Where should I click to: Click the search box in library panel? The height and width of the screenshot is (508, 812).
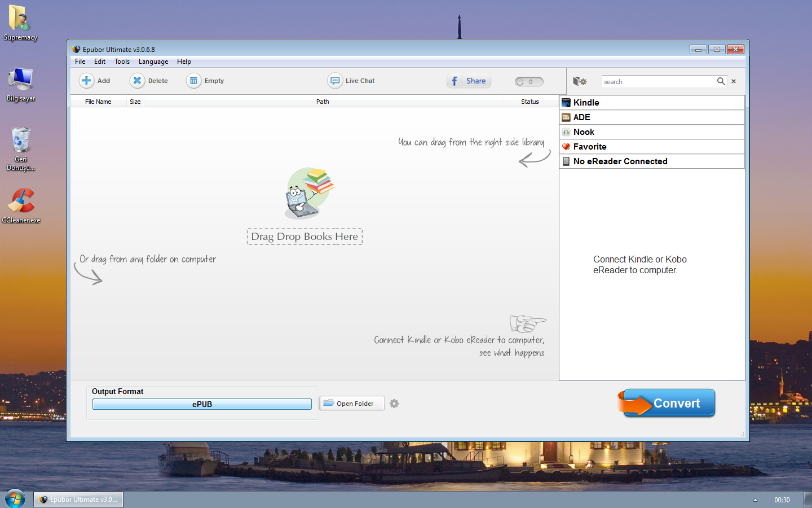pos(658,82)
